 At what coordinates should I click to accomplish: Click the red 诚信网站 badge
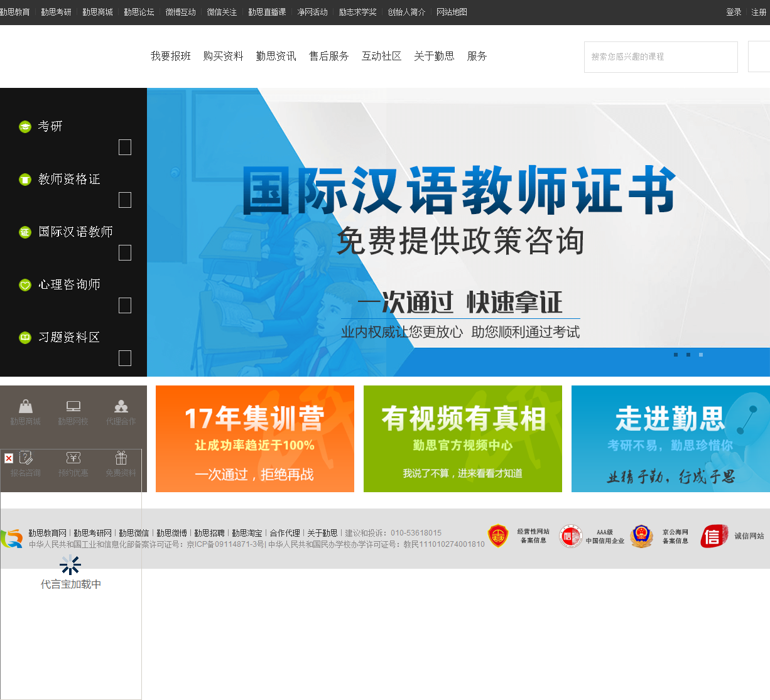pyautogui.click(x=714, y=536)
